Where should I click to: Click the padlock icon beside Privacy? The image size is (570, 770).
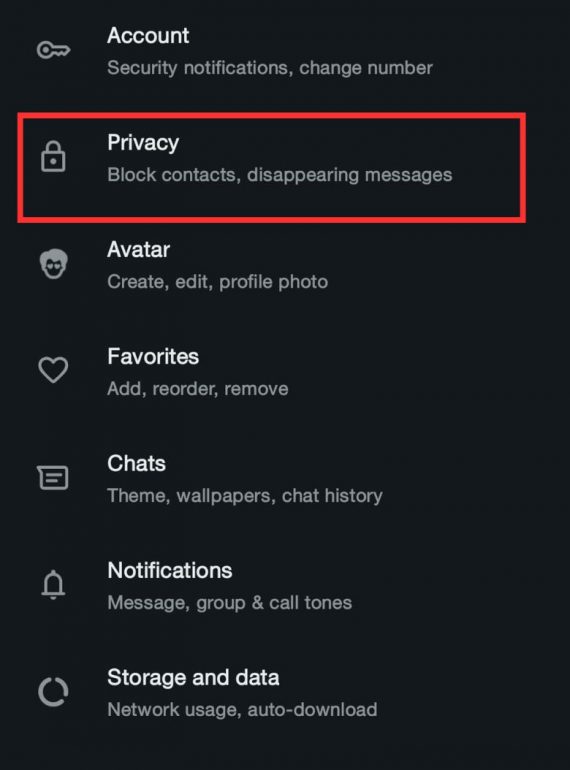tap(53, 157)
